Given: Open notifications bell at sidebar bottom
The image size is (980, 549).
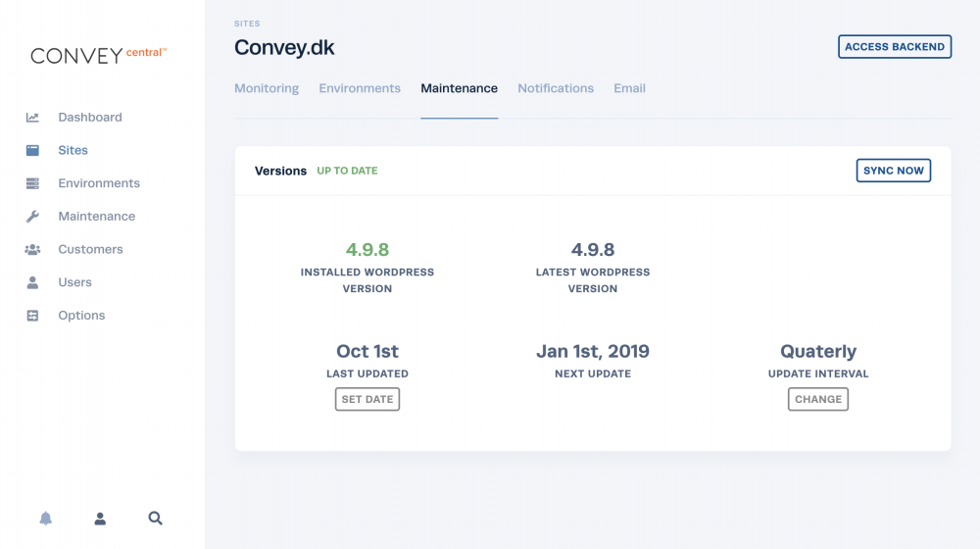Looking at the screenshot, I should pos(46,519).
